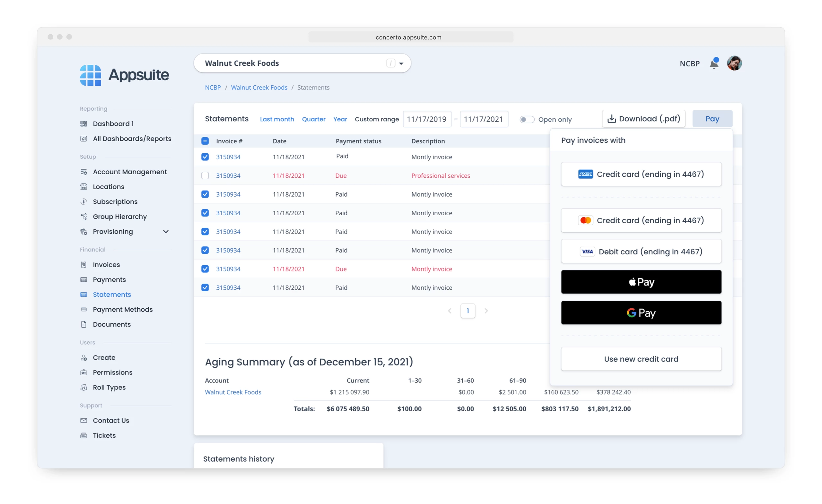This screenshot has height=504, width=822.
Task: Expand the Provisioning menu chevron
Action: coord(166,232)
